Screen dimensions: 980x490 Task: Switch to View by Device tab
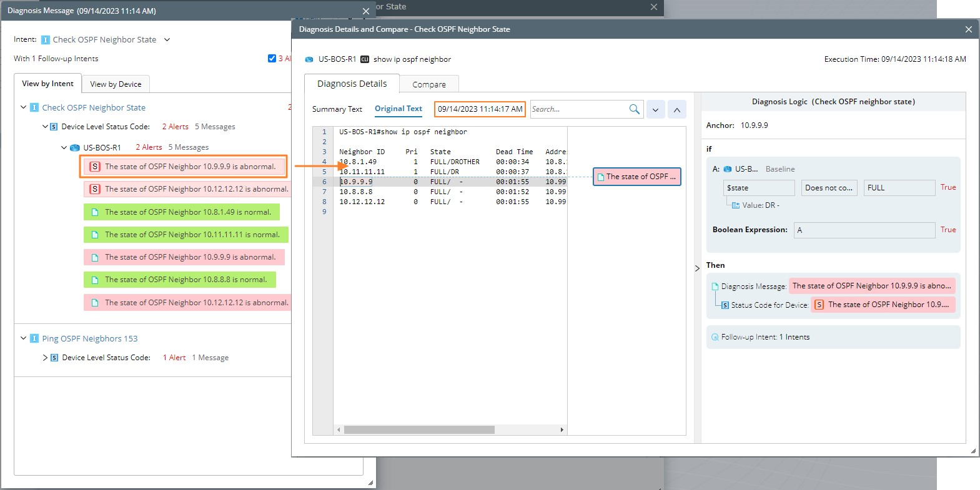click(116, 84)
